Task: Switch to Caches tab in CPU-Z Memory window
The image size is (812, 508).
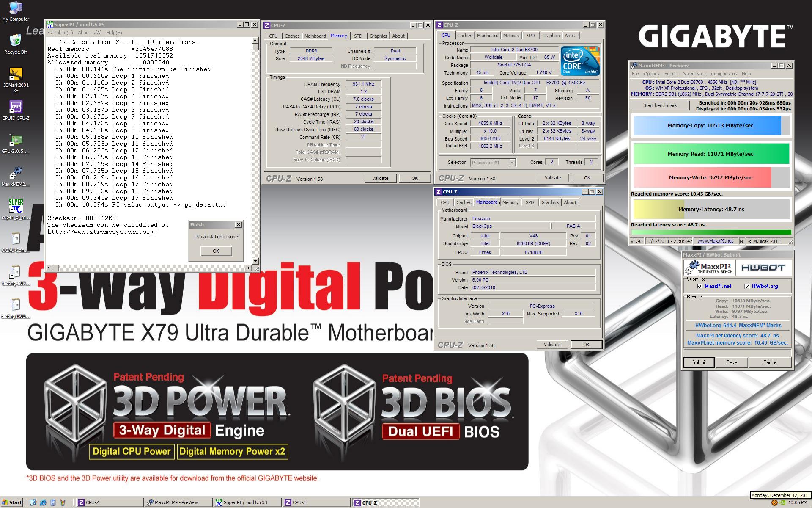Action: tap(292, 36)
